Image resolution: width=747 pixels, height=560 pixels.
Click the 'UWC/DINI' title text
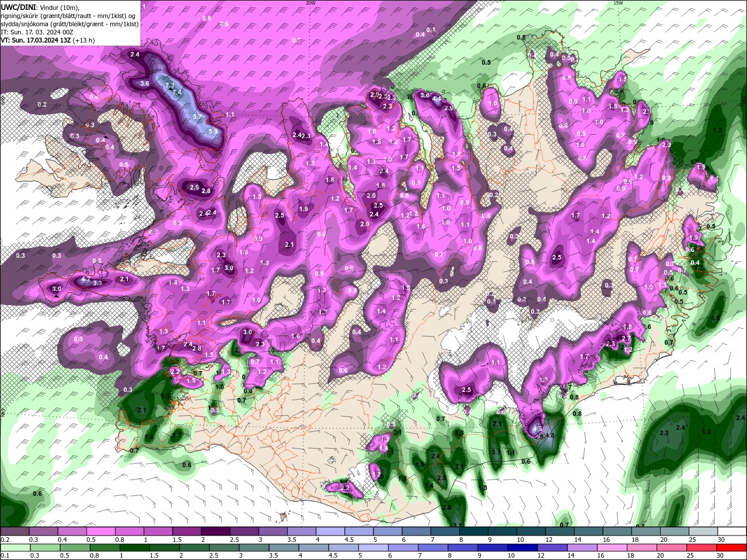coord(19,6)
